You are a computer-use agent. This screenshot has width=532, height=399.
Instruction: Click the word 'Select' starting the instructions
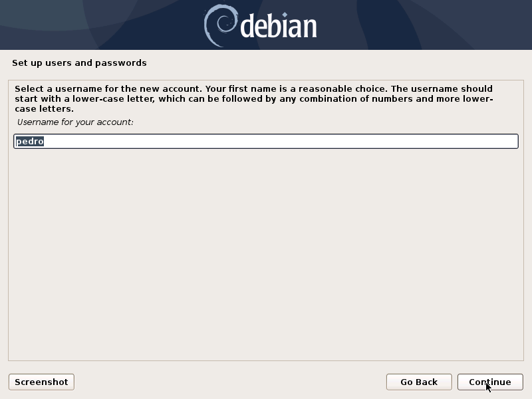[29, 89]
